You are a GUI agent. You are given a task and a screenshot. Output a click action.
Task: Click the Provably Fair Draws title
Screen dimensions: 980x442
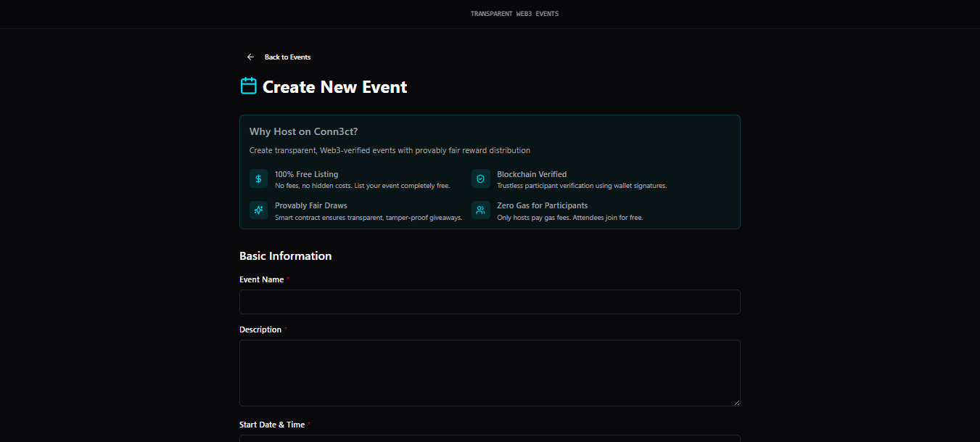coord(310,205)
